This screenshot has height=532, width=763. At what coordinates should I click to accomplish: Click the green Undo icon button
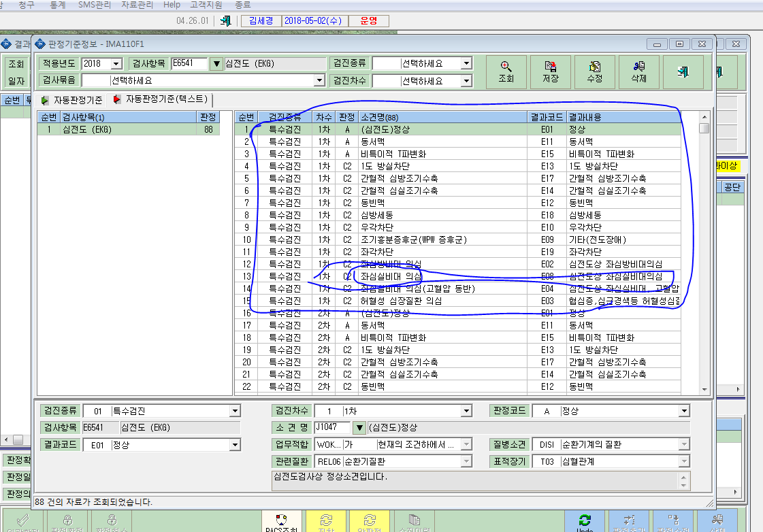[x=585, y=521]
